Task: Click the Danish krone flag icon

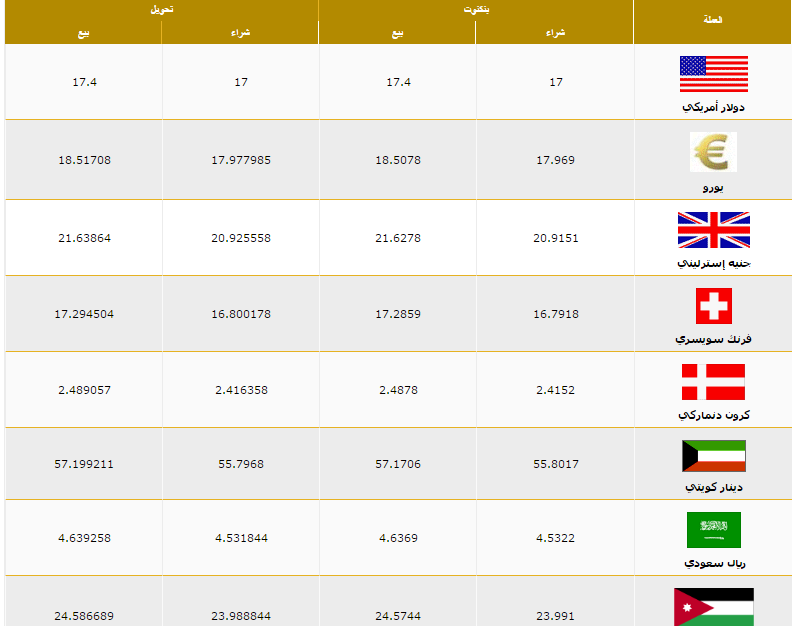Action: 713,382
